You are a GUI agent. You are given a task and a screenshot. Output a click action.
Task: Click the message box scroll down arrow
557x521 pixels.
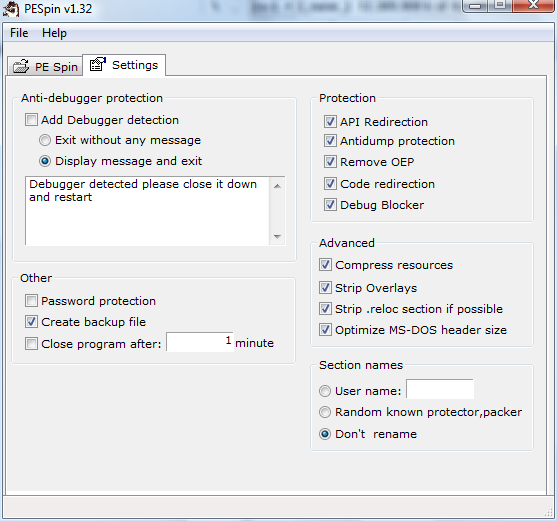click(277, 237)
